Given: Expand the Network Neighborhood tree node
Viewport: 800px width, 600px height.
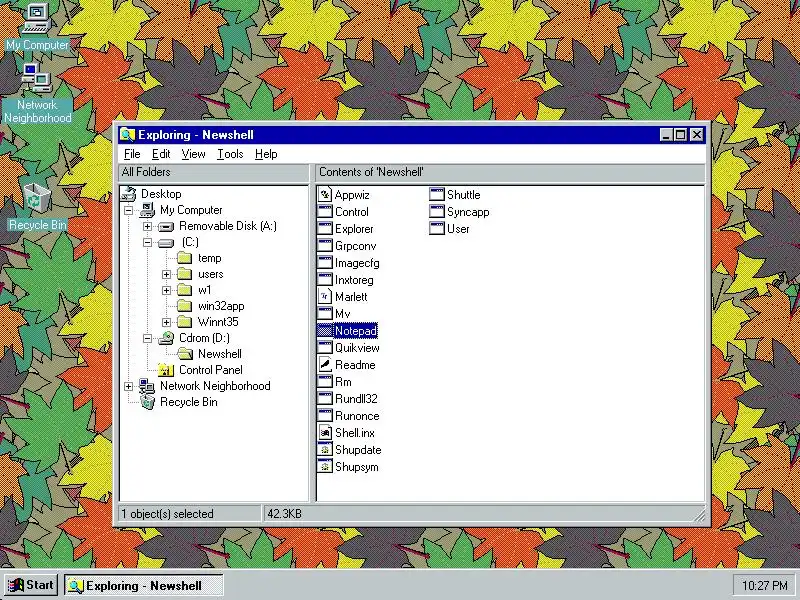Looking at the screenshot, I should click(x=129, y=386).
